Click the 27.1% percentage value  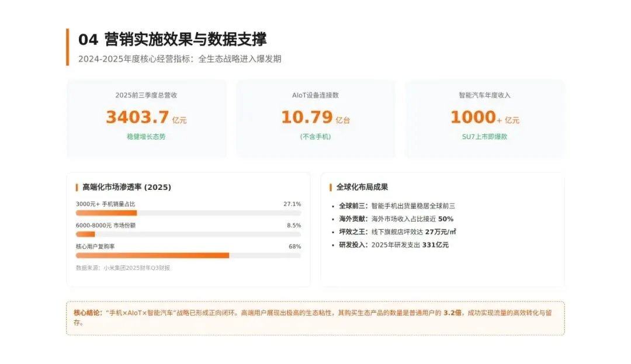pos(293,204)
